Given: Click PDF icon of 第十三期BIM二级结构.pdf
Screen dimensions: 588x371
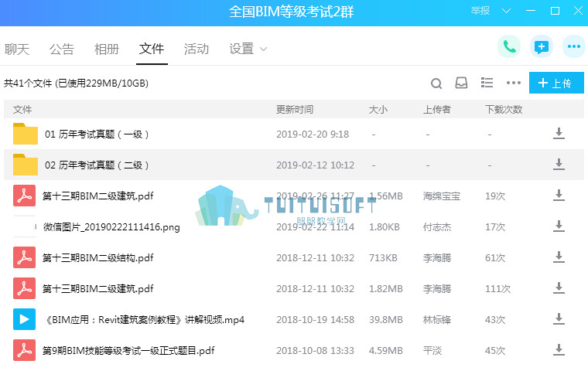Looking at the screenshot, I should point(25,257).
